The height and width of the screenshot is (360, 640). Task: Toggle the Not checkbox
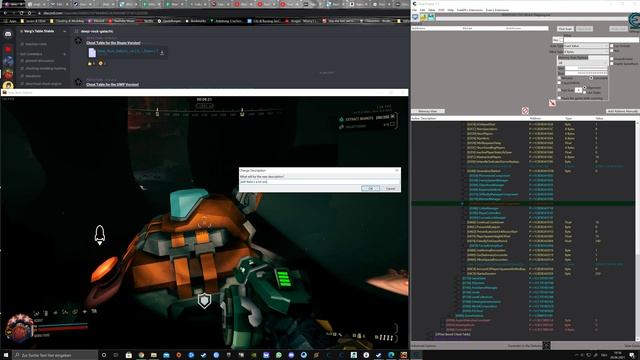pos(611,51)
